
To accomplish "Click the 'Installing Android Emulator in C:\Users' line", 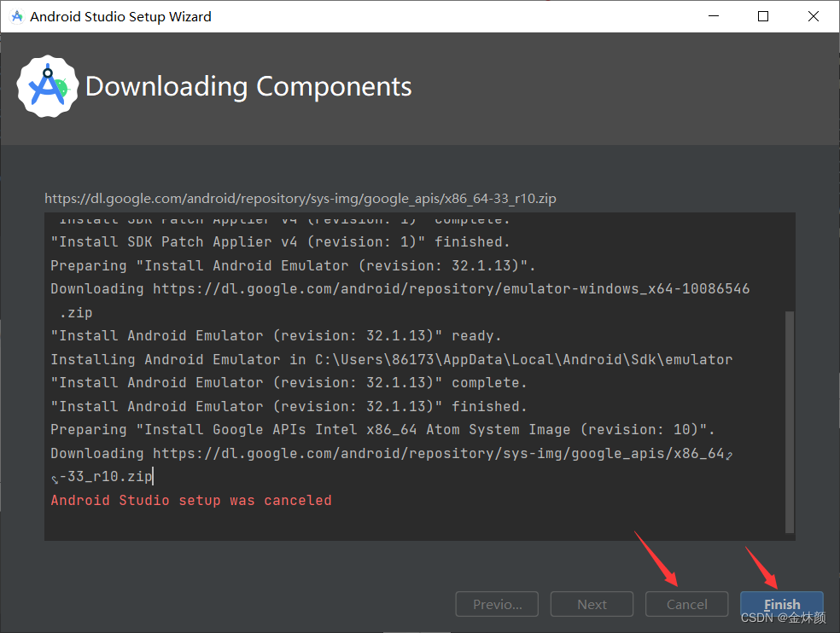I will (392, 359).
